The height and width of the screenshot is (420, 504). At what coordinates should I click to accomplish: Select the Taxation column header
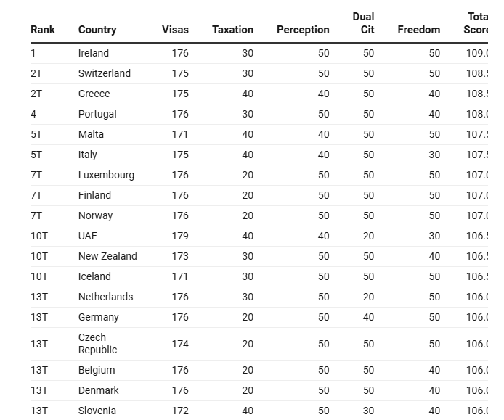click(232, 30)
